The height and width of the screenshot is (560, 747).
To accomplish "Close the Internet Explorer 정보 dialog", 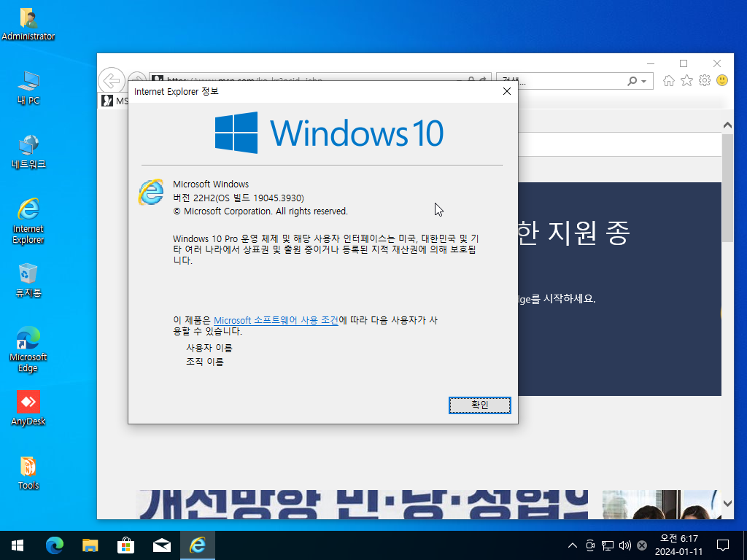I will pos(507,91).
